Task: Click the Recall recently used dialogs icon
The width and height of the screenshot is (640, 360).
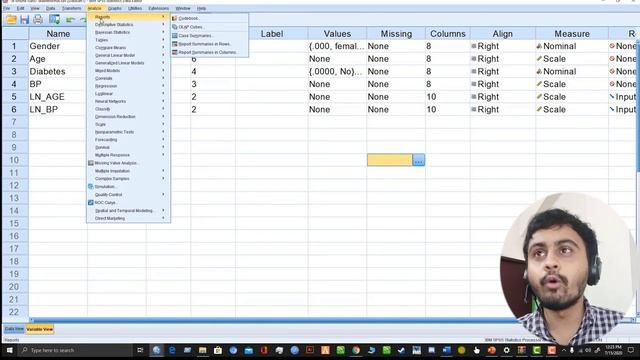Action: (54, 19)
